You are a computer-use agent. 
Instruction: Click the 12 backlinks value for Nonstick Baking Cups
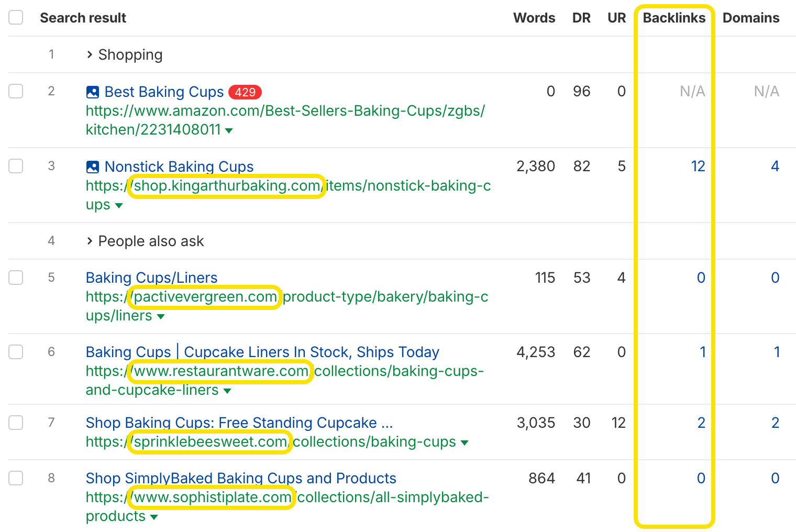(699, 166)
